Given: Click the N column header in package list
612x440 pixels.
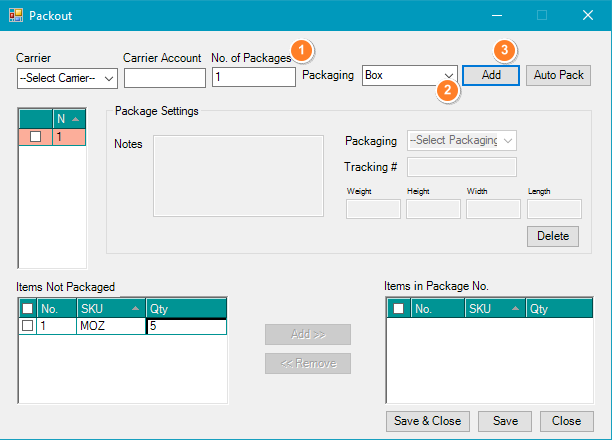Looking at the screenshot, I should pyautogui.click(x=68, y=119).
